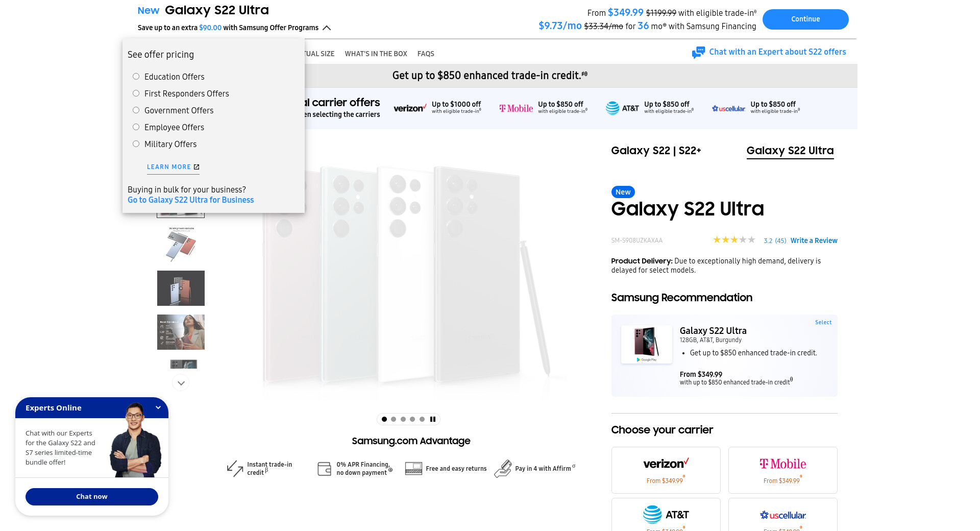This screenshot has height=531, width=980.
Task: Click the external link icon beside Learn More
Action: coord(197,167)
